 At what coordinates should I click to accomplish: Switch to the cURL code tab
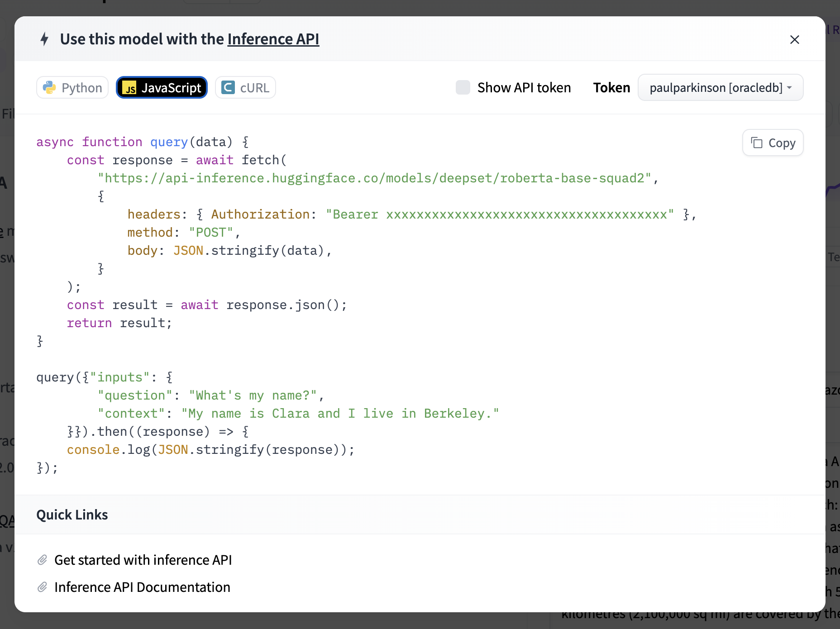245,87
